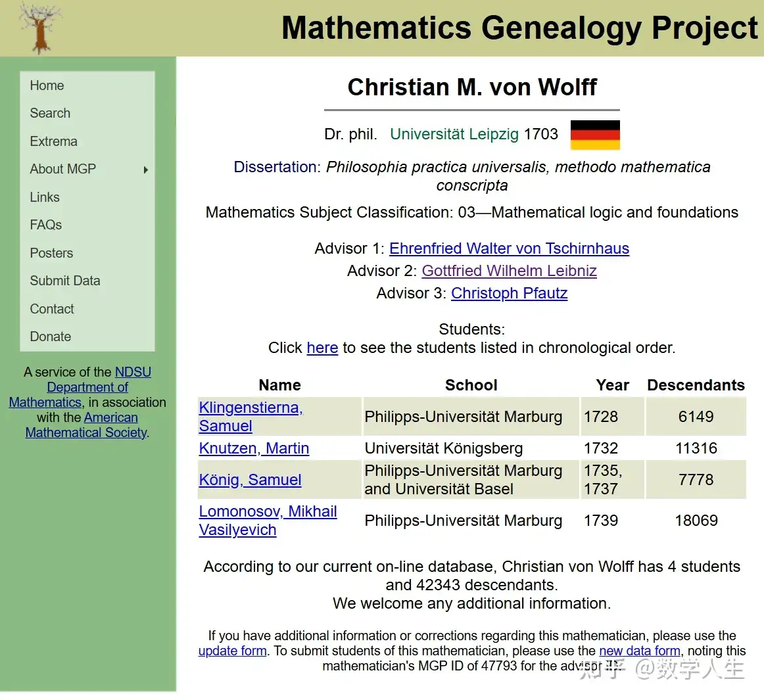Open student Knutzen, Martin
Screen dimensions: 764x700
254,448
